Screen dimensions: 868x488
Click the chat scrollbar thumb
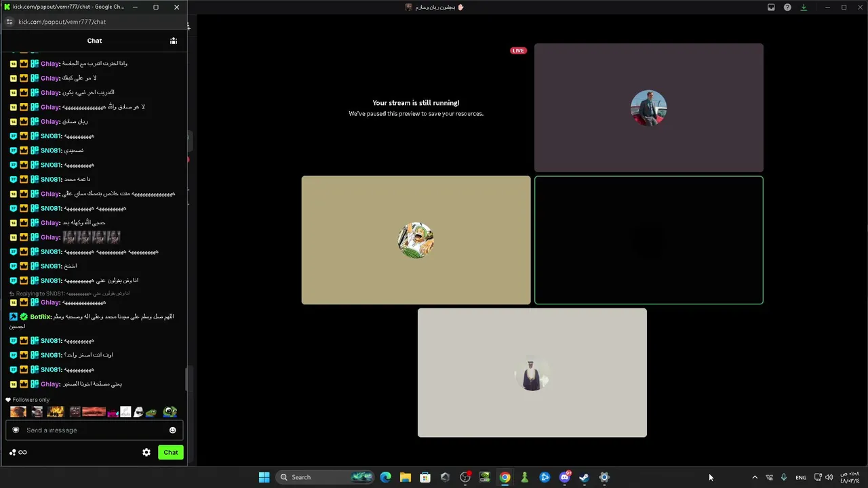tap(186, 380)
